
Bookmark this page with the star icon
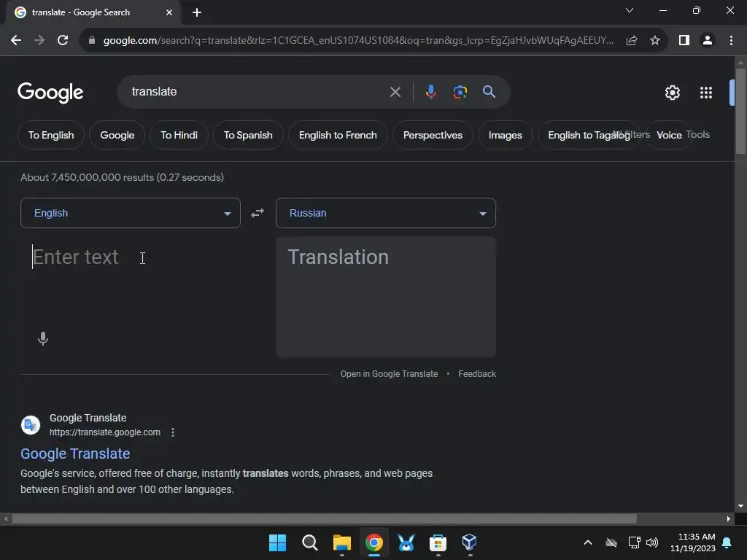[x=655, y=41]
